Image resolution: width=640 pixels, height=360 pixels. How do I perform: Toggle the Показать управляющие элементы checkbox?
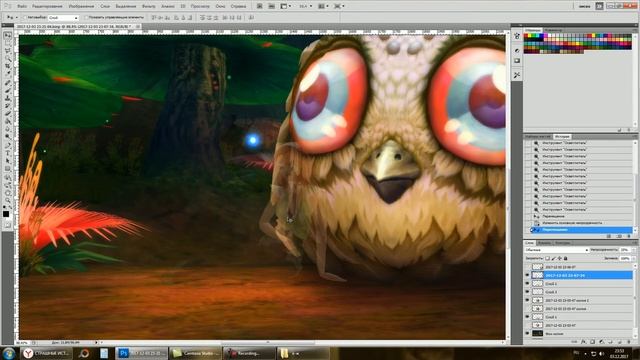[x=86, y=18]
